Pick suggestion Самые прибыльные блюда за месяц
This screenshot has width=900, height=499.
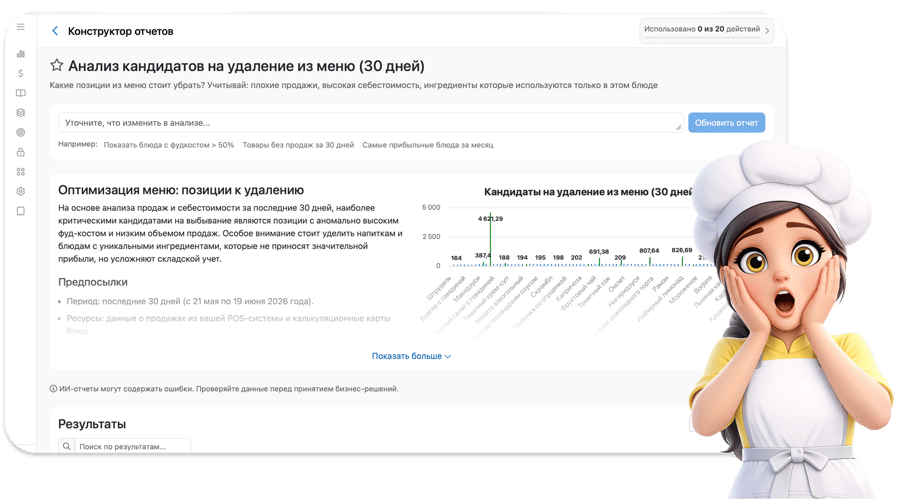(x=428, y=145)
